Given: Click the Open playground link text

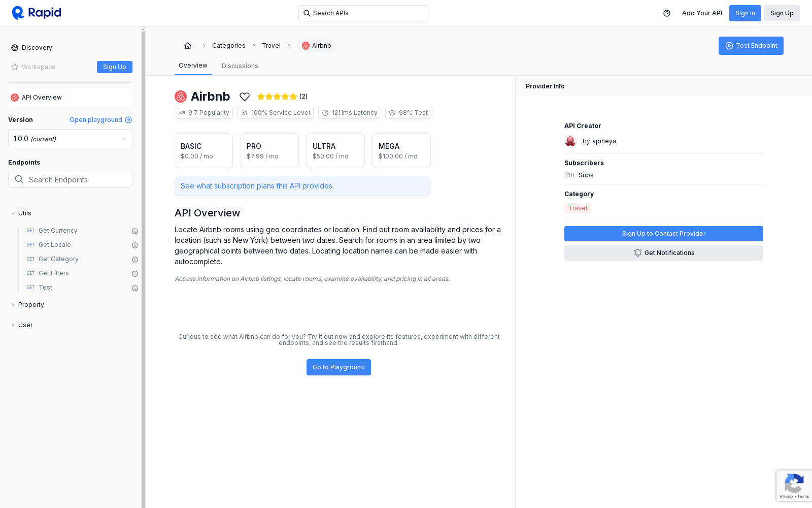Looking at the screenshot, I should click(96, 120).
